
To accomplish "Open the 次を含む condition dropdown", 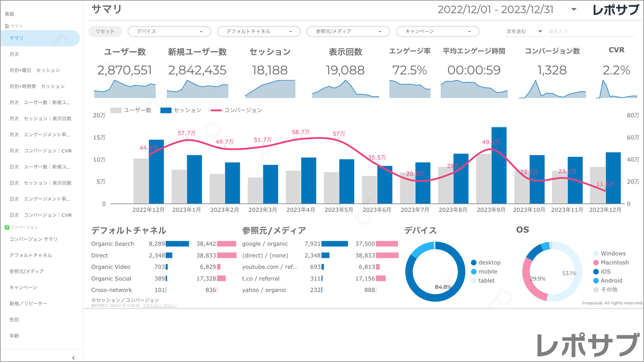I will point(524,32).
